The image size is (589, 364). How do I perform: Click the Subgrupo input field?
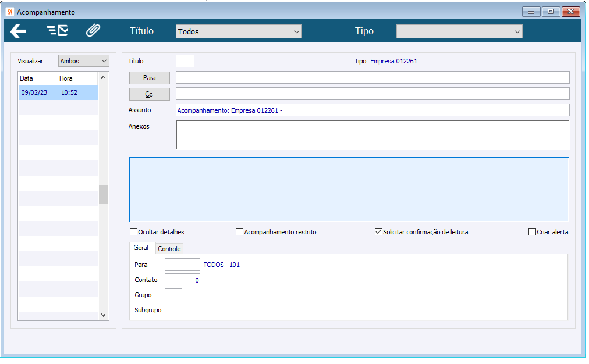173,310
